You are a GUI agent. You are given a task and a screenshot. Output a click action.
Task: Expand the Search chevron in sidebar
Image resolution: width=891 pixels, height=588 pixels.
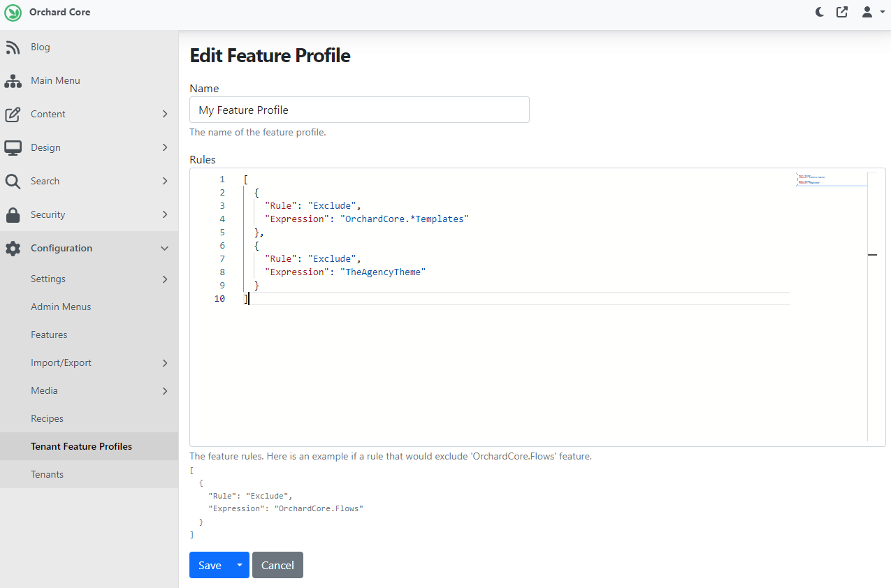pos(165,181)
